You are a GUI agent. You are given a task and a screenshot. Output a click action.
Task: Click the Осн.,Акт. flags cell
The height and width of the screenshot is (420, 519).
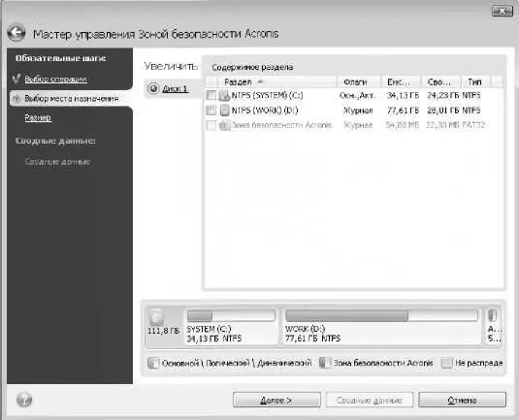click(357, 95)
